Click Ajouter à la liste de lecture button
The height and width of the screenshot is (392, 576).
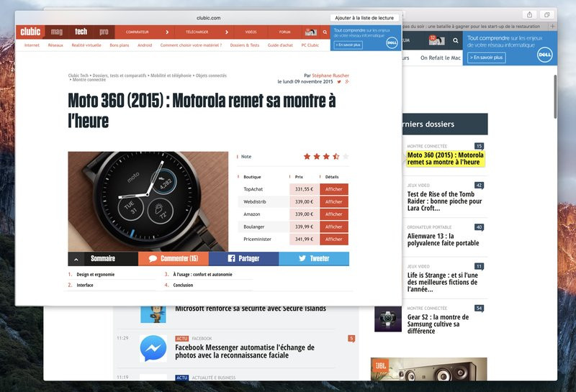[x=364, y=17]
